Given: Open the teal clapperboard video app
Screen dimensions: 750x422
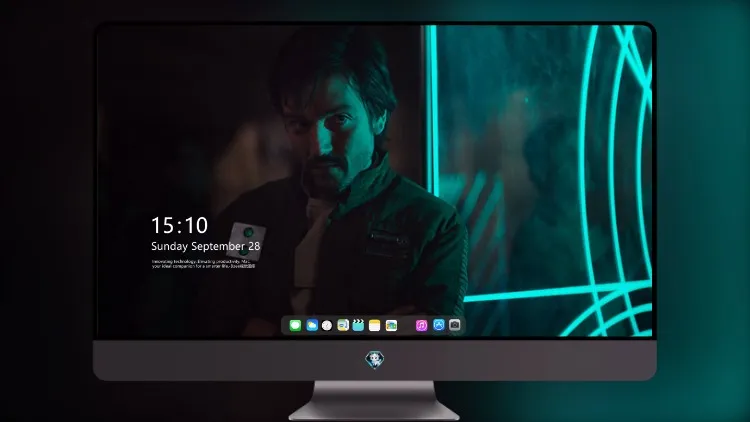Looking at the screenshot, I should 358,325.
